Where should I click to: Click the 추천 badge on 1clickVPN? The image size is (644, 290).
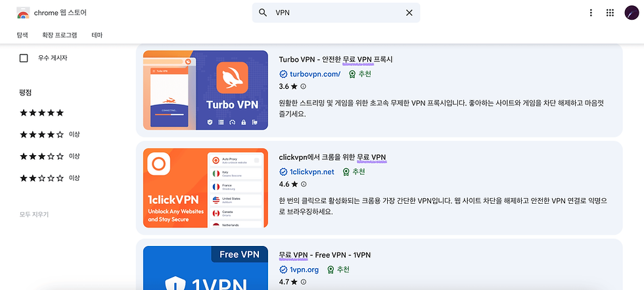pyautogui.click(x=354, y=172)
